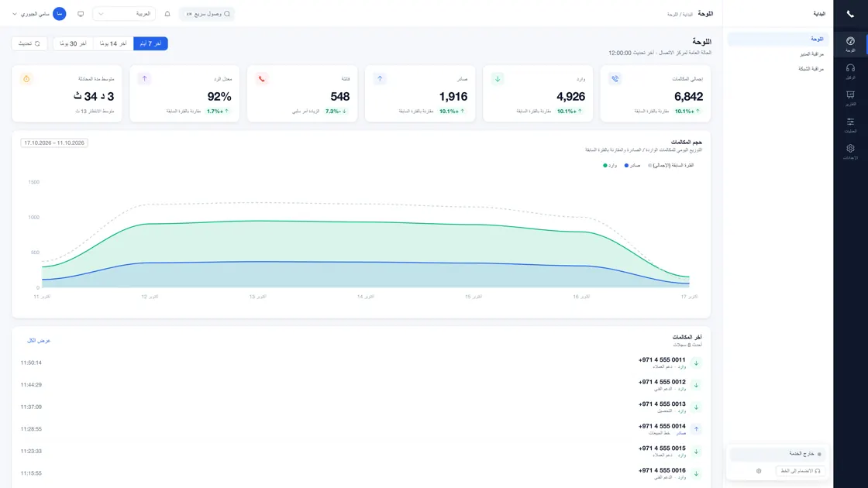Image resolution: width=868 pixels, height=488 pixels.
Task: Click the small gear beside الانضمام إلى الخط
Action: (x=759, y=471)
